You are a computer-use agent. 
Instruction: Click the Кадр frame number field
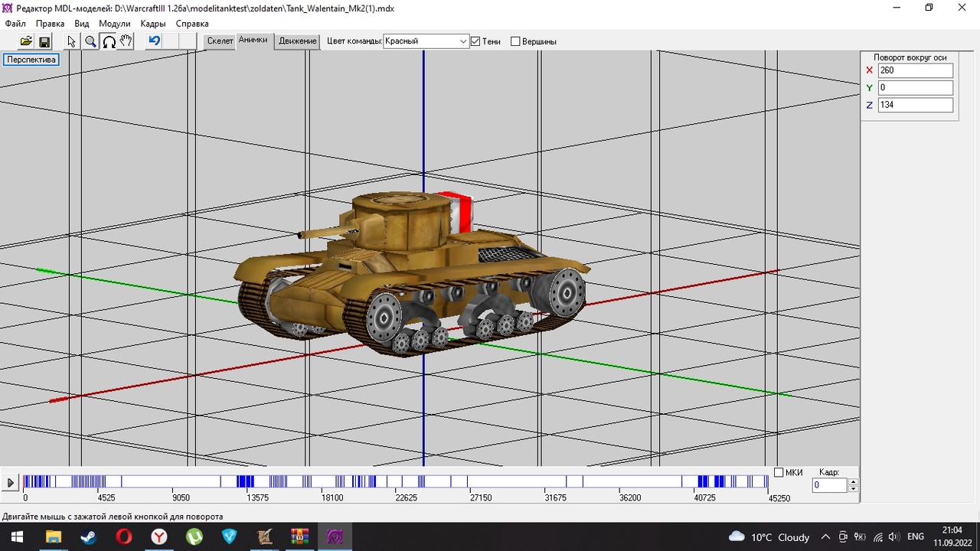tap(830, 485)
